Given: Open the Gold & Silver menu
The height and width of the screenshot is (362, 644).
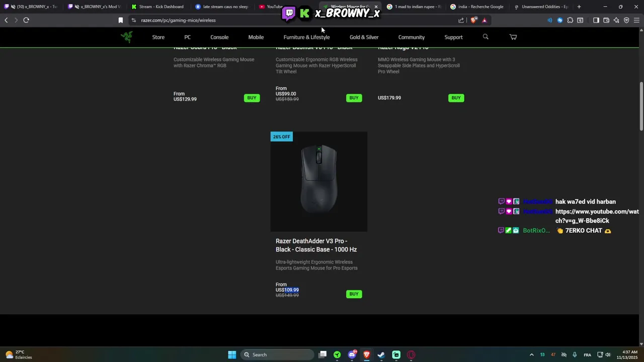Looking at the screenshot, I should tap(364, 37).
